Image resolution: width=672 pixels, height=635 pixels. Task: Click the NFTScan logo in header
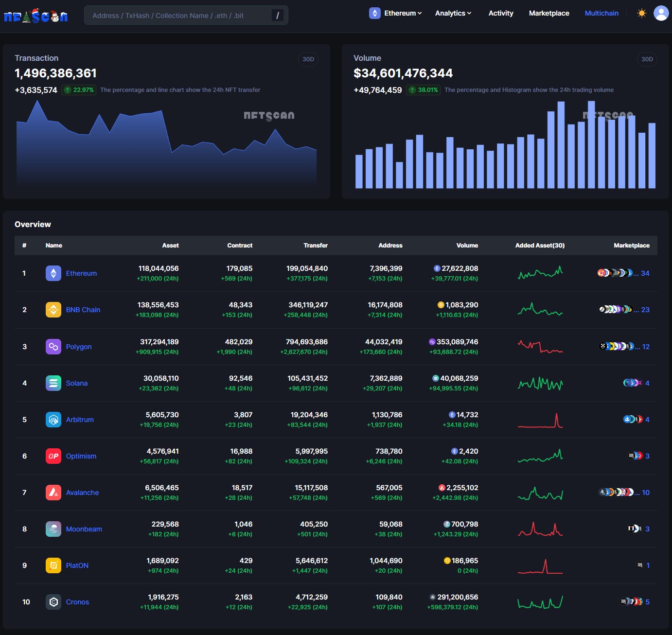[x=35, y=16]
